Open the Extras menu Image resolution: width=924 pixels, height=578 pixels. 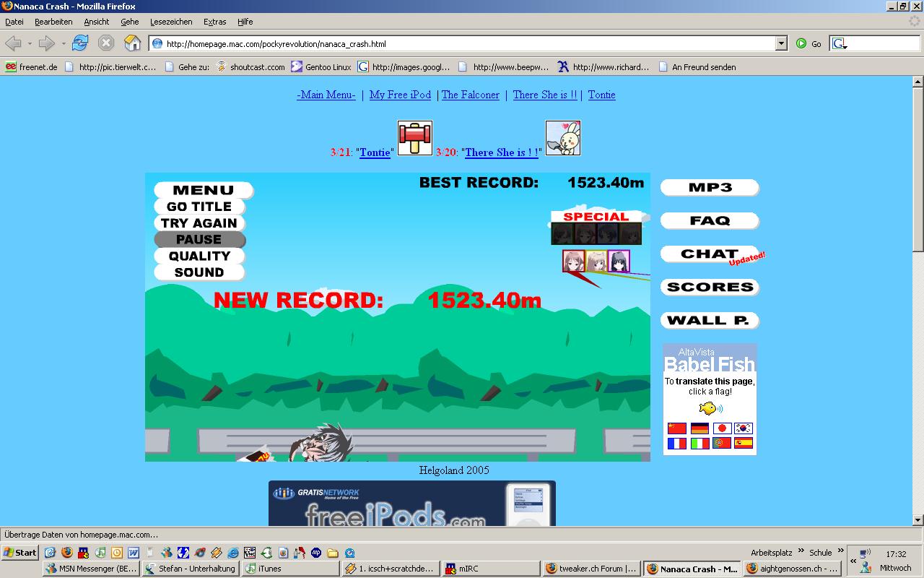(x=214, y=22)
